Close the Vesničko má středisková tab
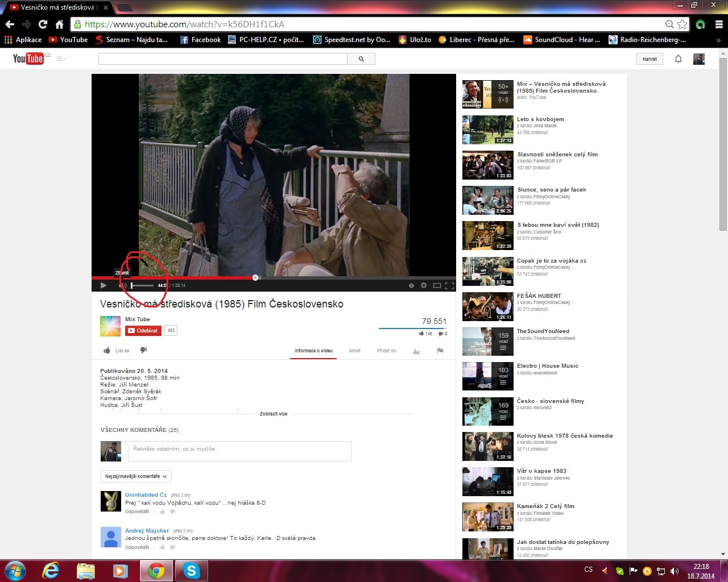The image size is (728, 582). click(x=106, y=7)
